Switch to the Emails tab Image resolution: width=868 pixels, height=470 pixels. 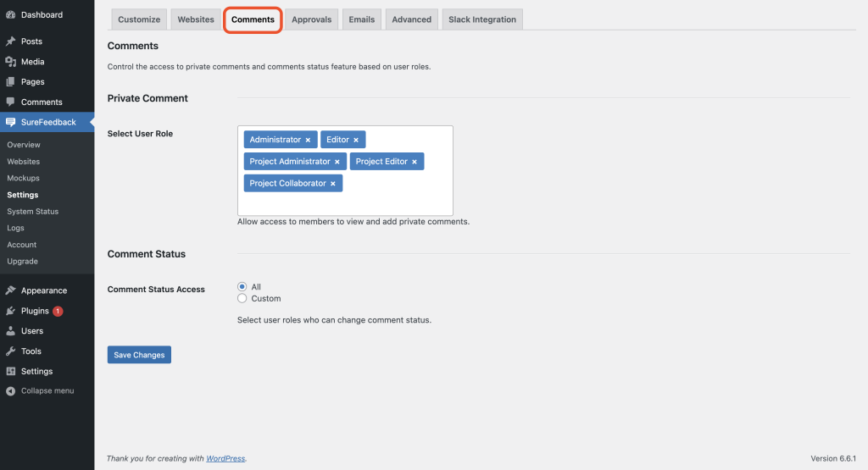click(x=361, y=19)
